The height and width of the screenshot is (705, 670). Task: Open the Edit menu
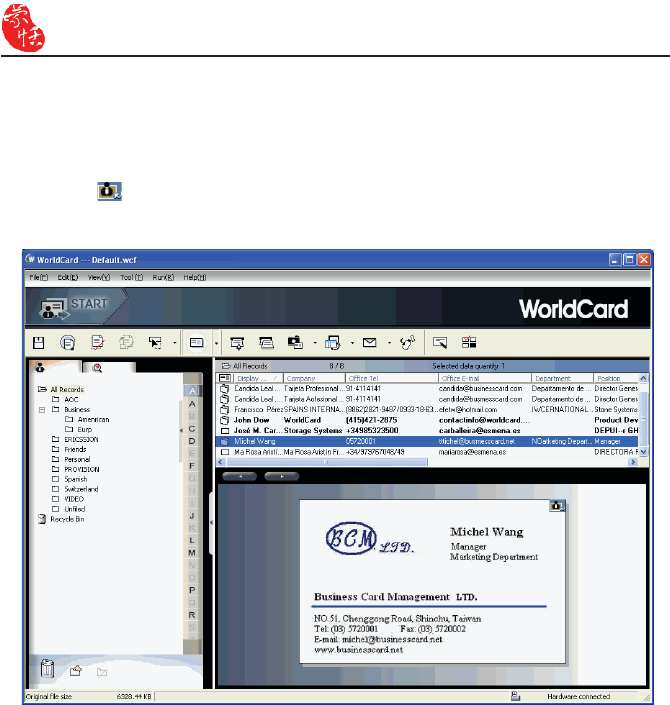[68, 277]
